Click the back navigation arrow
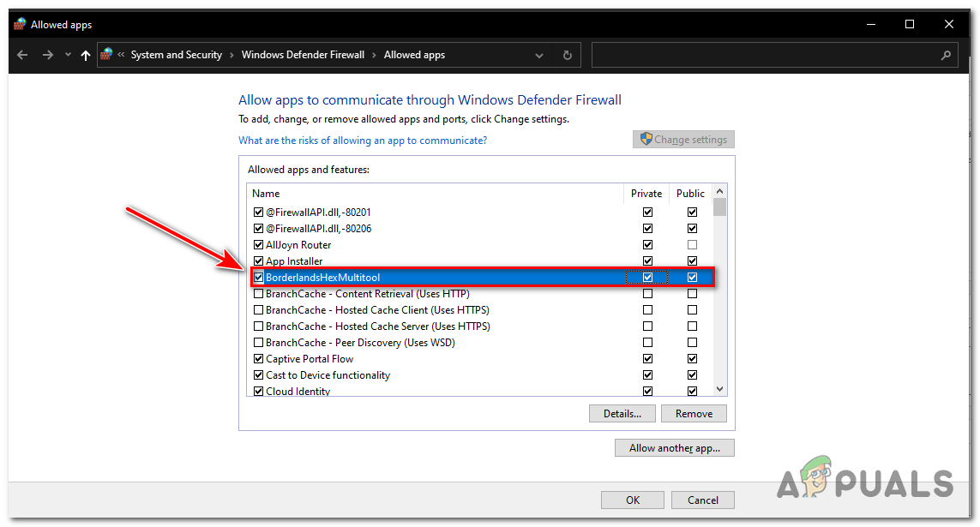This screenshot has width=980, height=527. [x=21, y=54]
